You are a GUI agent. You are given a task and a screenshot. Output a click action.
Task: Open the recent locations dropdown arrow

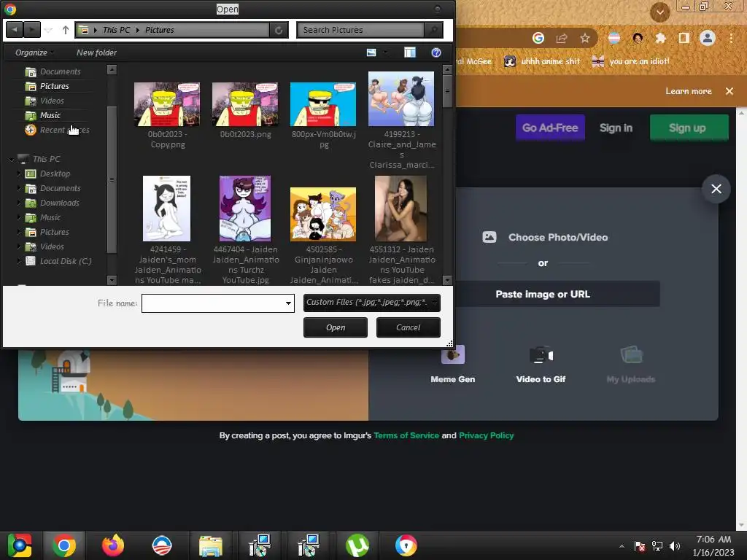pyautogui.click(x=49, y=30)
